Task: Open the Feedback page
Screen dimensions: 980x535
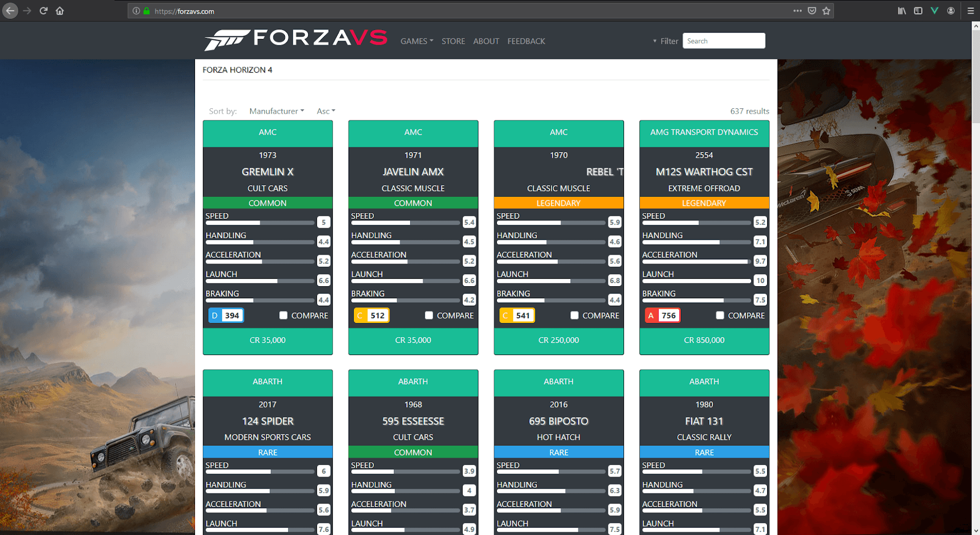Action: click(526, 41)
